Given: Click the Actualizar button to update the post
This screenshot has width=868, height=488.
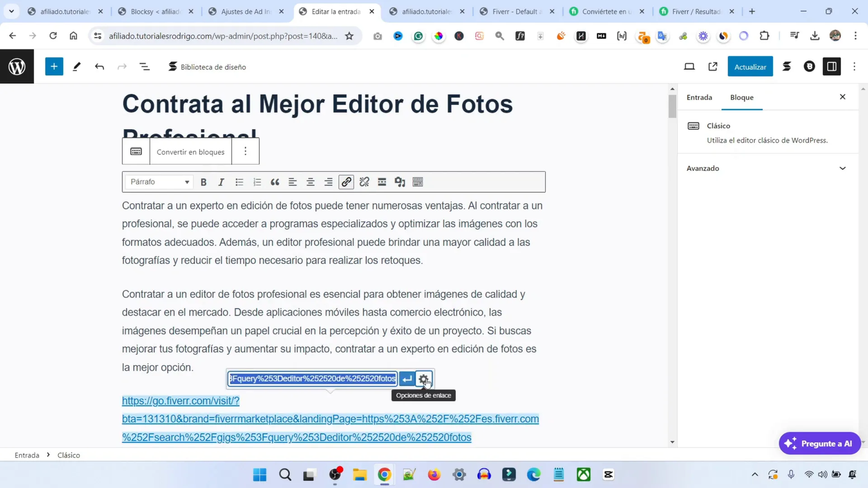Looking at the screenshot, I should point(750,66).
